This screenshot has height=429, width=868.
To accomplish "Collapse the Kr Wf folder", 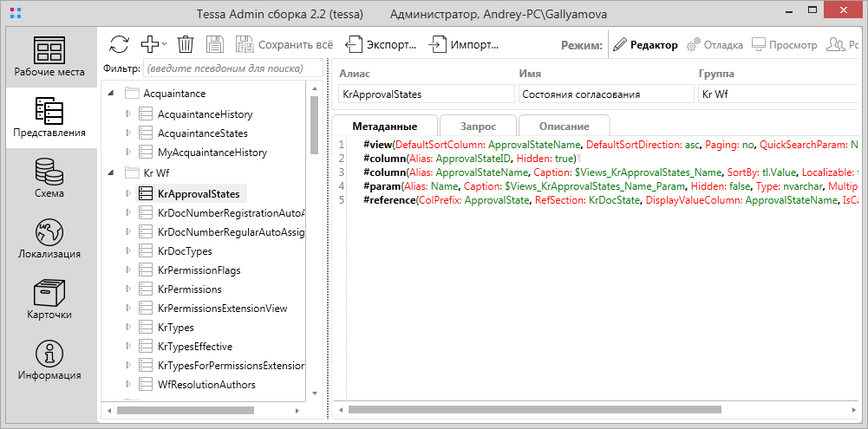I will [x=111, y=173].
